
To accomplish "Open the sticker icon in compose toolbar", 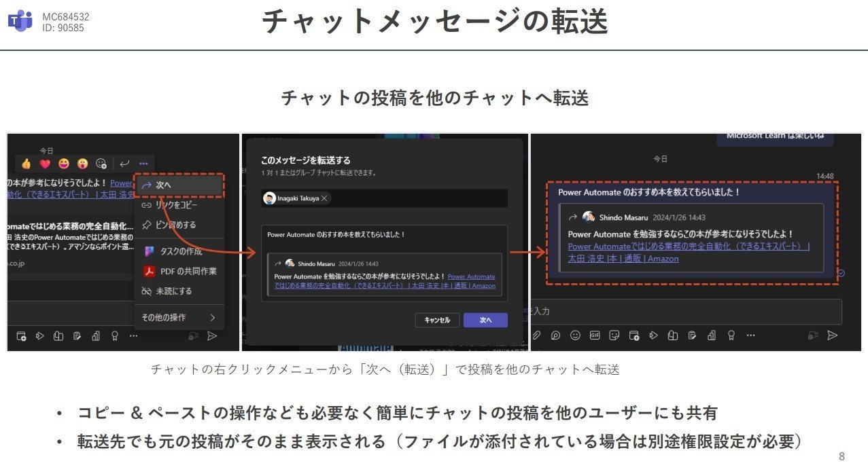I will [614, 335].
